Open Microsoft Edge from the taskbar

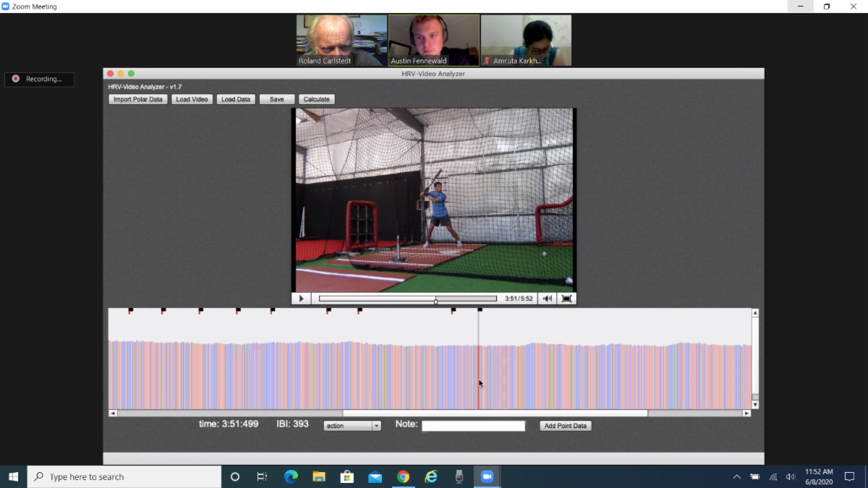(x=291, y=476)
